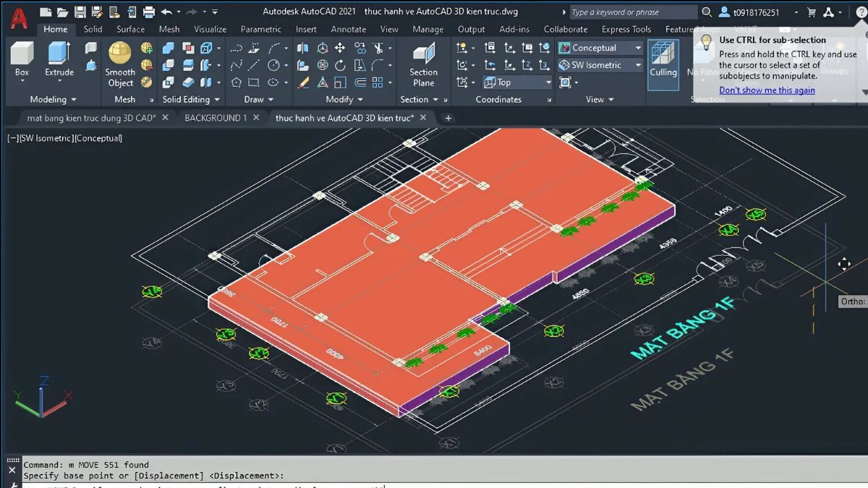868x488 pixels.
Task: Select the Trim scissors tool
Action: point(378,48)
